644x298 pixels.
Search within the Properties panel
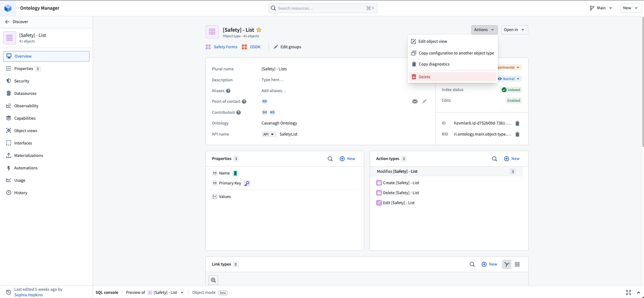pos(330,159)
